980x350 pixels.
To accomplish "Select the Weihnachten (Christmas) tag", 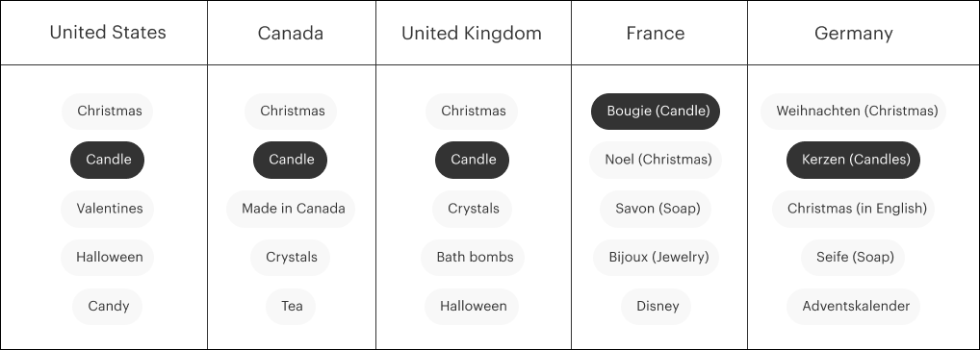I will coord(854,111).
